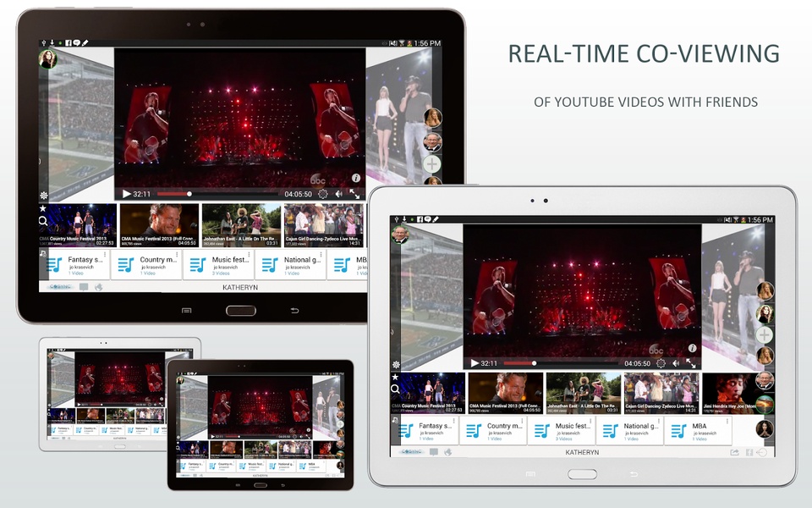This screenshot has width=812, height=508.
Task: Open own profile avatar on white tablet
Action: click(x=400, y=235)
